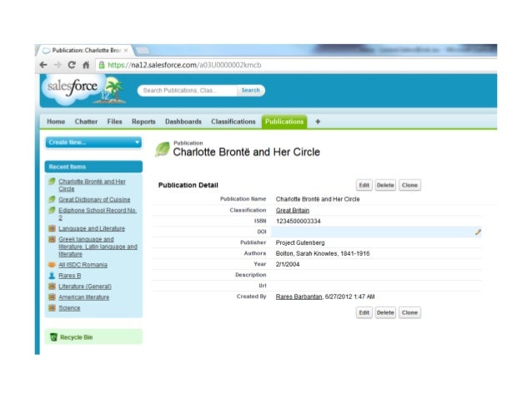Open Language and Literature recent link
532x399 pixels.
pyautogui.click(x=92, y=228)
